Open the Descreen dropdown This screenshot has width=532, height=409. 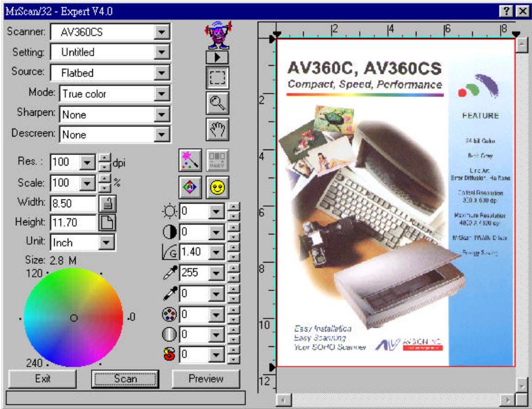162,135
